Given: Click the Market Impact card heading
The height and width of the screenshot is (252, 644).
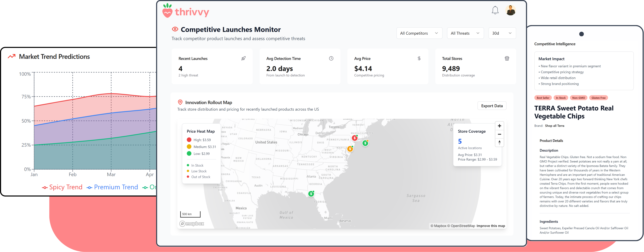Looking at the screenshot, I should (551, 59).
